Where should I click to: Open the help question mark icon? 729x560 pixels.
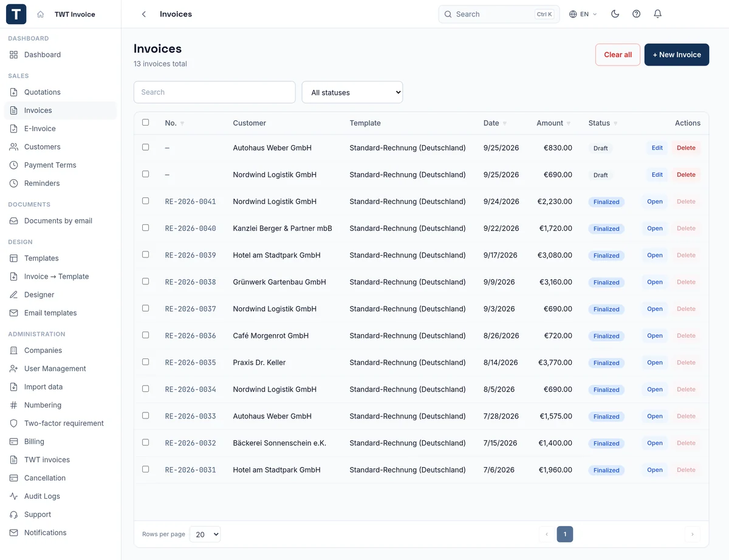pyautogui.click(x=636, y=14)
